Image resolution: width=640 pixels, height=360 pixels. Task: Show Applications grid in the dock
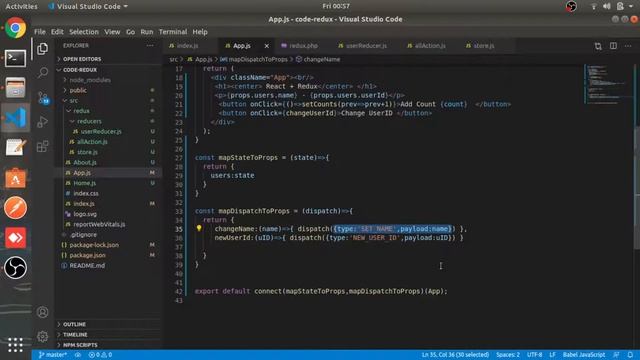16,344
